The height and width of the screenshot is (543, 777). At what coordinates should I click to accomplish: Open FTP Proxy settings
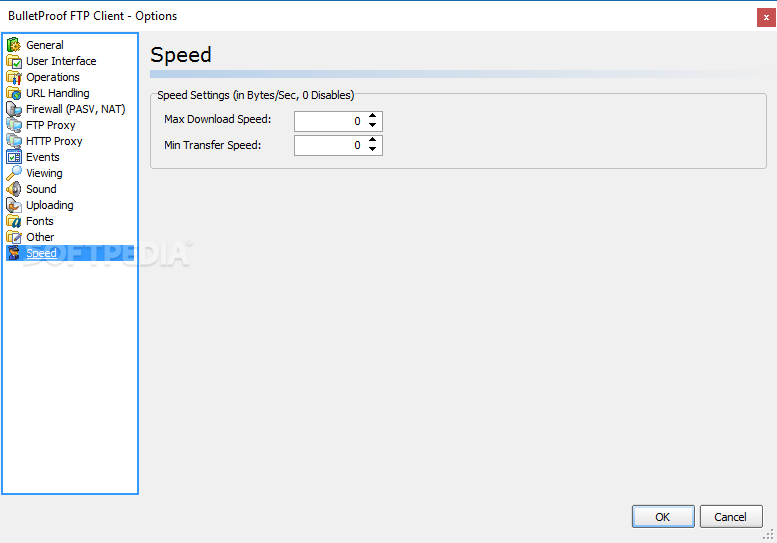51,125
